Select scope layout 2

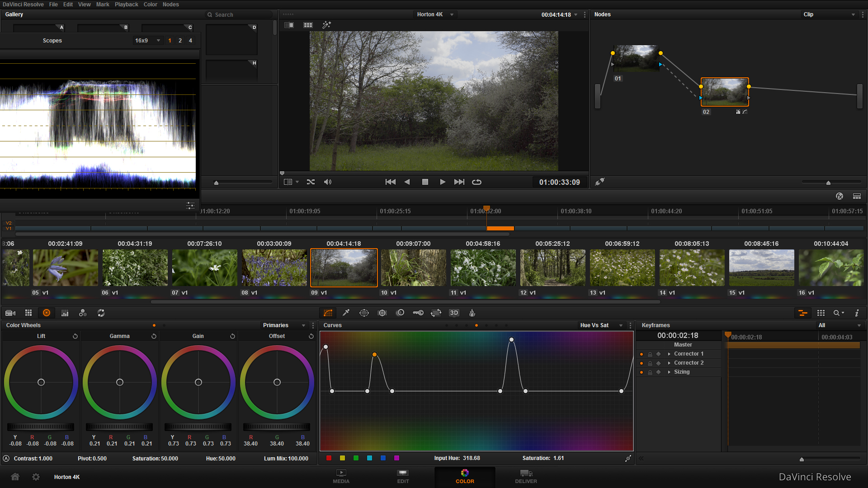tap(180, 41)
